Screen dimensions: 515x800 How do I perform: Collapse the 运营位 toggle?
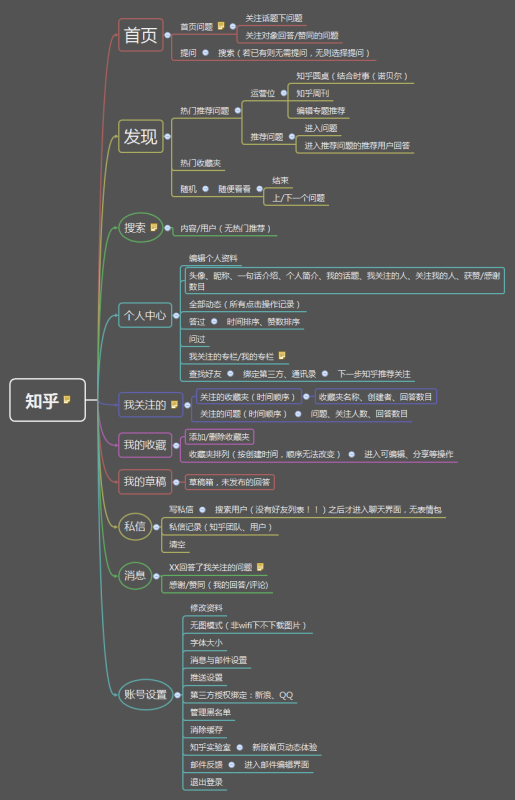click(x=284, y=93)
